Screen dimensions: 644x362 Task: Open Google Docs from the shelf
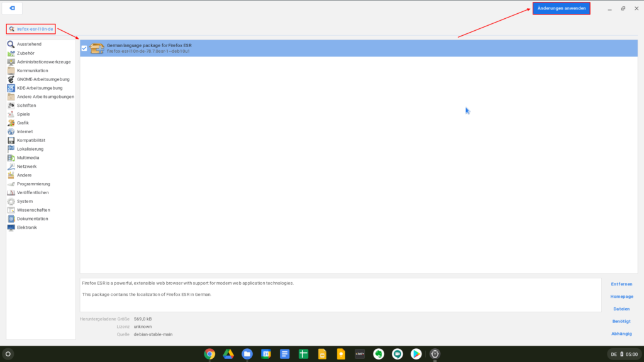pyautogui.click(x=285, y=354)
